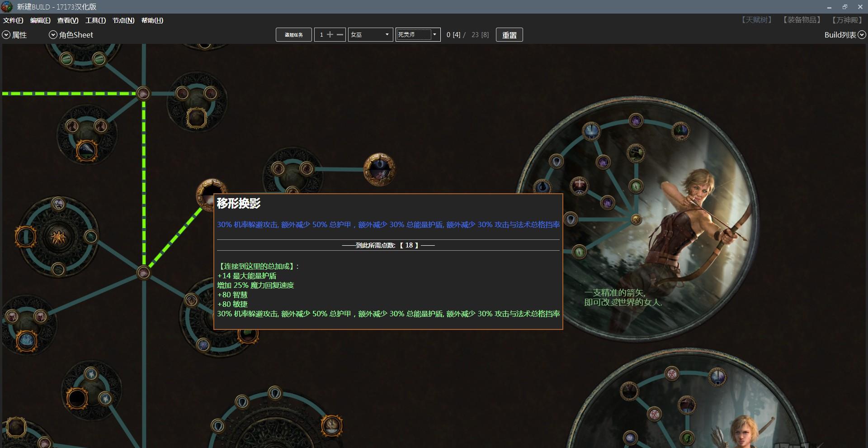The height and width of the screenshot is (448, 868).
Task: Select the gold start node of archer ascendancy
Action: (636, 219)
